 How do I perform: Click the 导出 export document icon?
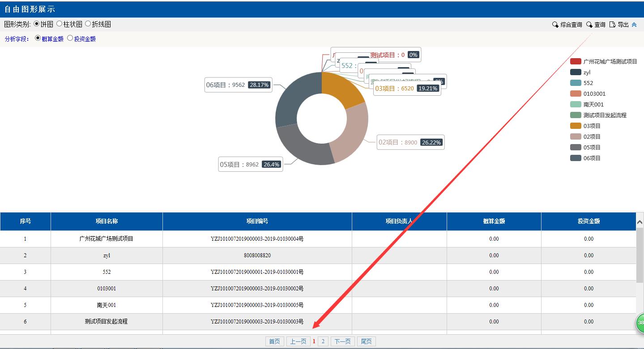tap(612, 25)
